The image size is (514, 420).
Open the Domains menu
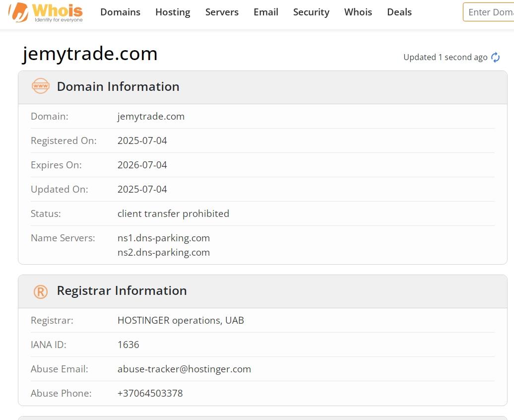pyautogui.click(x=120, y=12)
